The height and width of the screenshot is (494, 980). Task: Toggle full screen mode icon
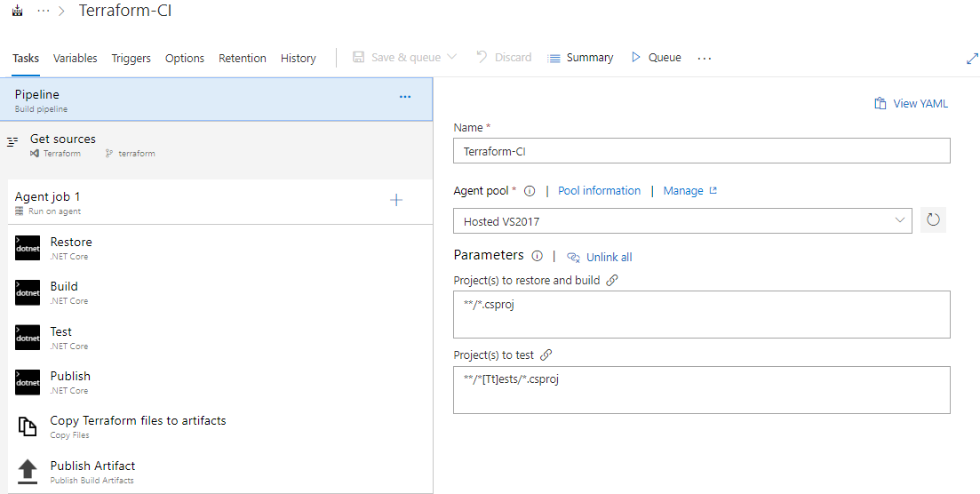pyautogui.click(x=972, y=58)
